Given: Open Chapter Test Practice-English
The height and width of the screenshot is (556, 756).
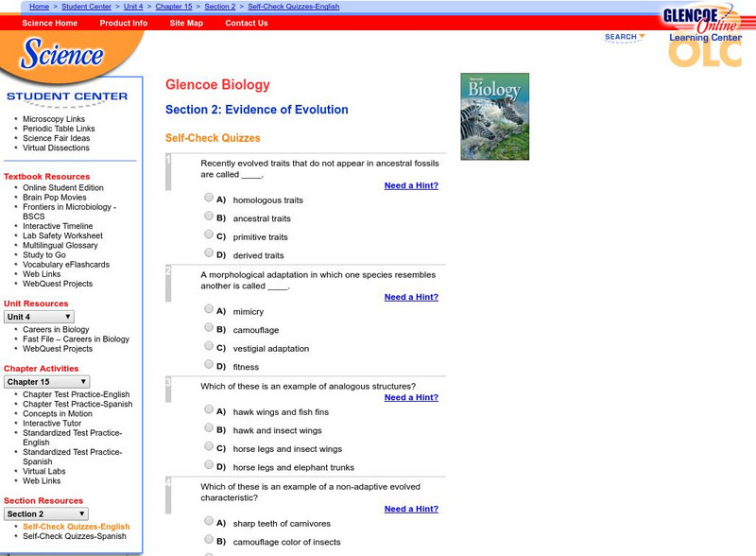Looking at the screenshot, I should (77, 394).
